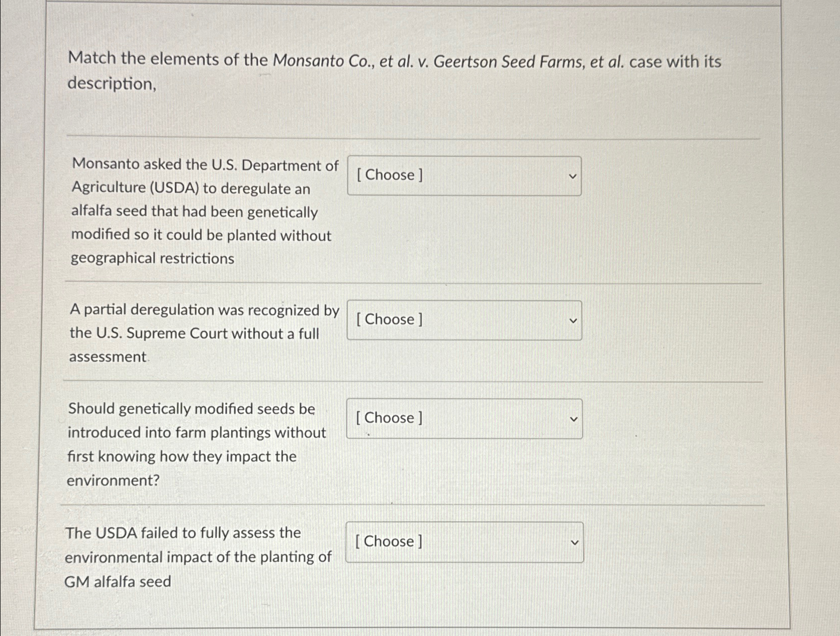Open the dropdown beside the partial deregulation statement
The height and width of the screenshot is (636, 840).
(x=463, y=320)
